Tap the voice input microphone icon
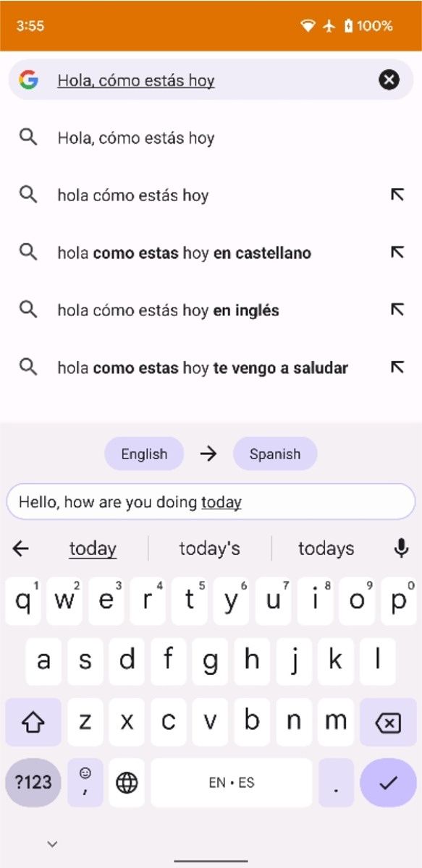This screenshot has width=422, height=868. pyautogui.click(x=402, y=548)
